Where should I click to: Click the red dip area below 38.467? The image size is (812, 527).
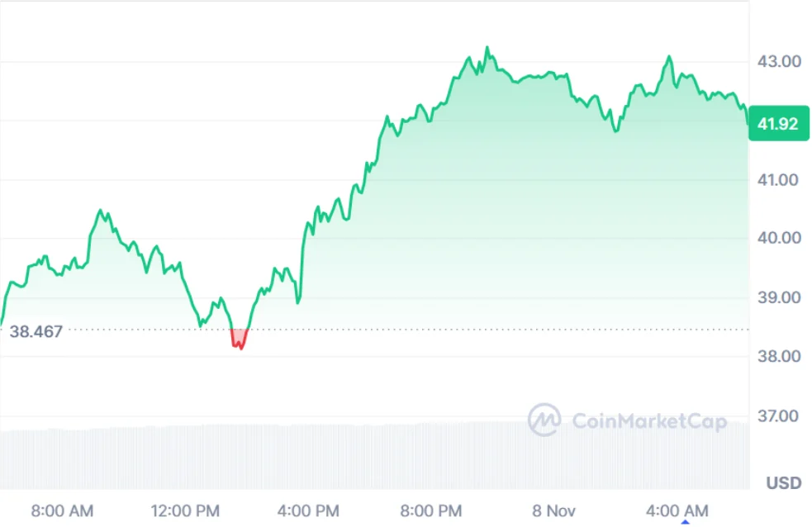[x=240, y=338]
